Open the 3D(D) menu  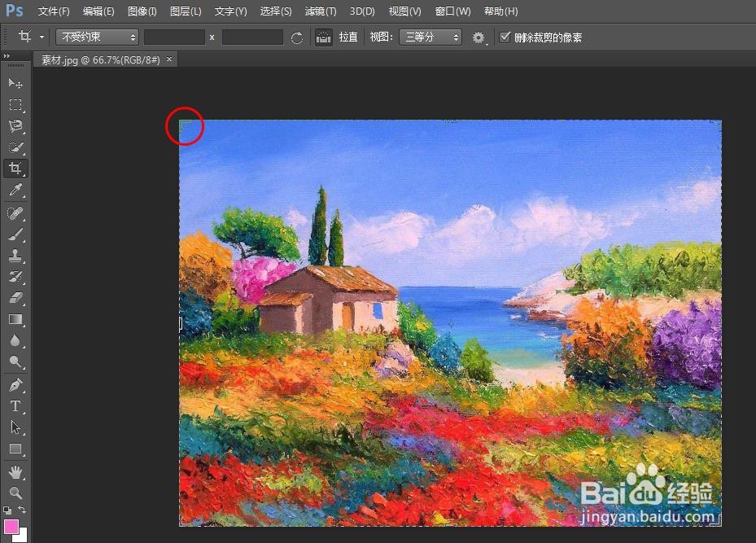click(x=362, y=11)
